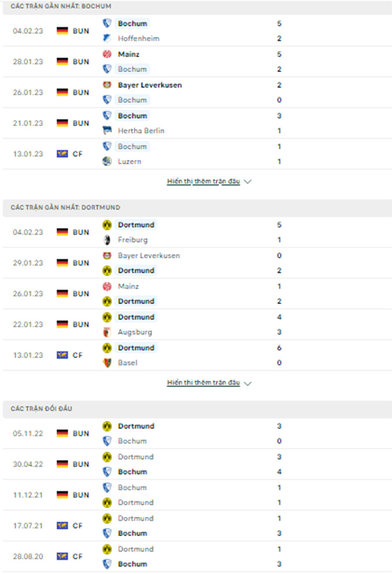Viewport: 392px width, 574px height.
Task: Click the CF flag icon on 17.07.21 row
Action: click(x=62, y=526)
